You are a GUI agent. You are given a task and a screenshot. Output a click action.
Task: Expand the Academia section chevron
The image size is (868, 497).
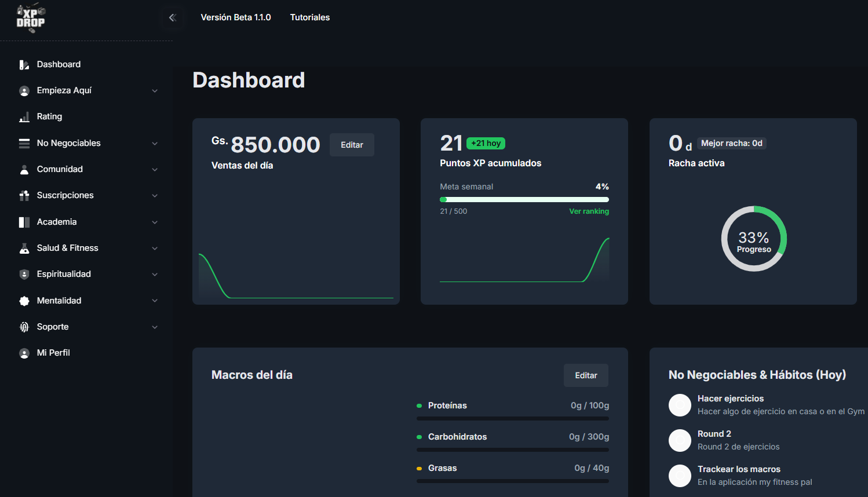[155, 222]
